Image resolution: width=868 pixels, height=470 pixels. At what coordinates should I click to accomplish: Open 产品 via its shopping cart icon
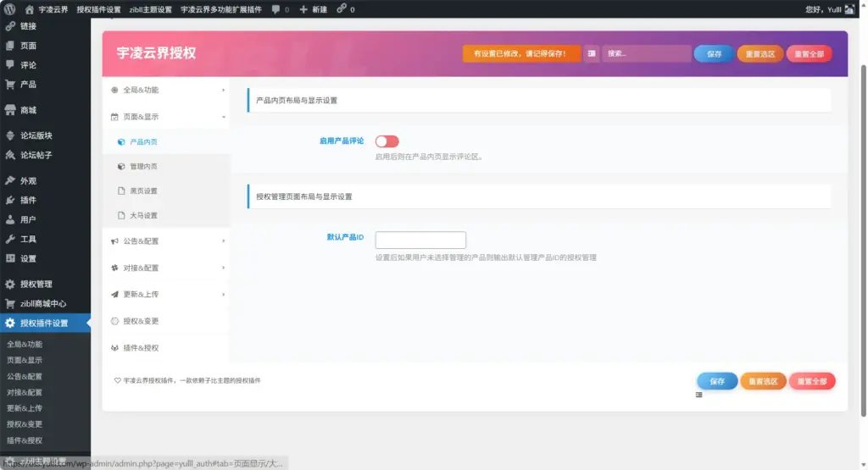point(10,85)
